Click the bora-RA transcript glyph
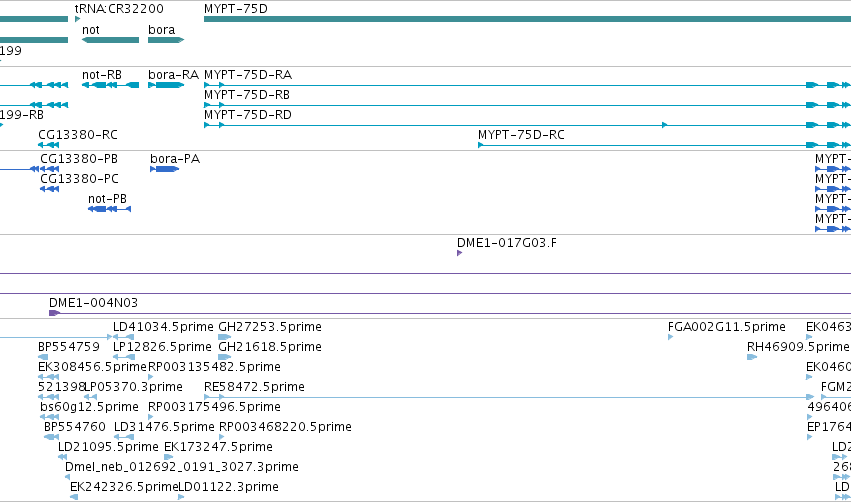851x502 pixels. click(166, 85)
